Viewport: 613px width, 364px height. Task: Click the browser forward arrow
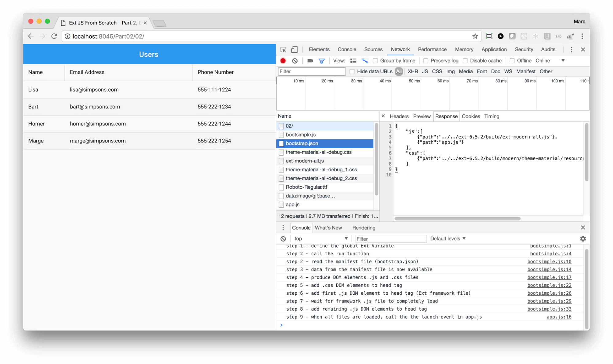click(42, 36)
